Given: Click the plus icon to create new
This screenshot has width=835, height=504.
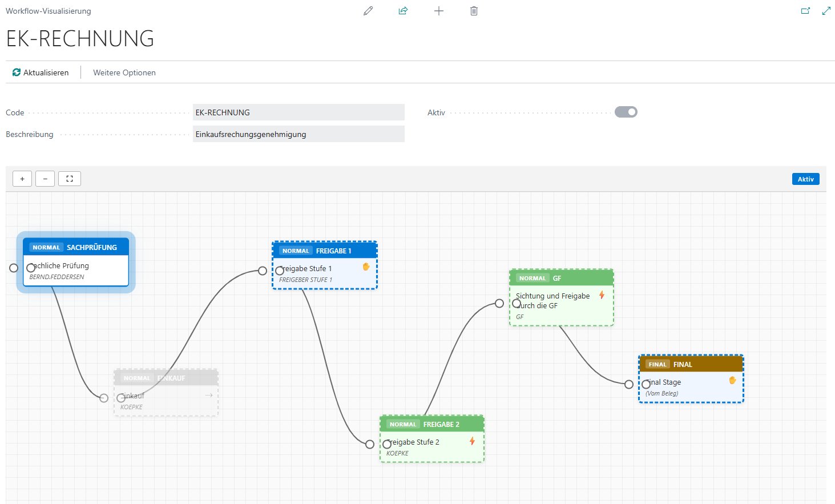Looking at the screenshot, I should pos(438,11).
